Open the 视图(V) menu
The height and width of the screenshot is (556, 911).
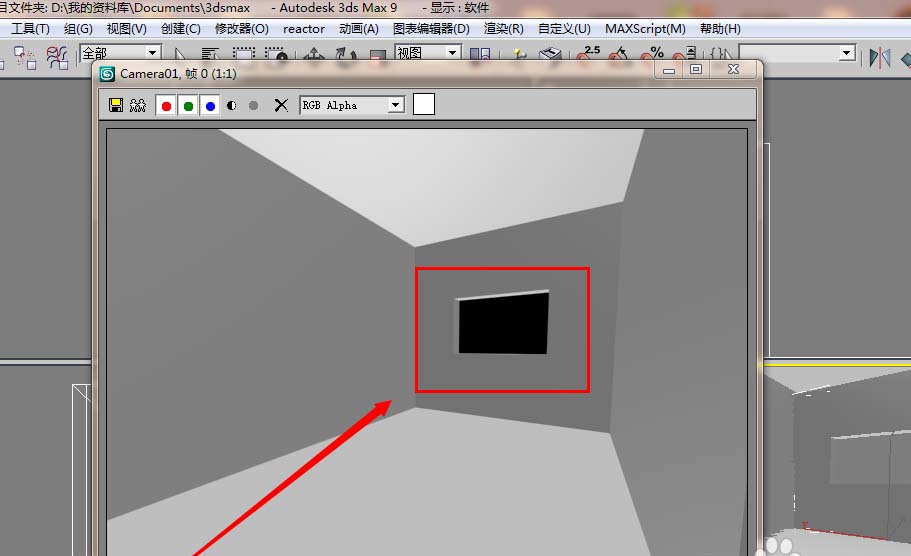point(127,28)
